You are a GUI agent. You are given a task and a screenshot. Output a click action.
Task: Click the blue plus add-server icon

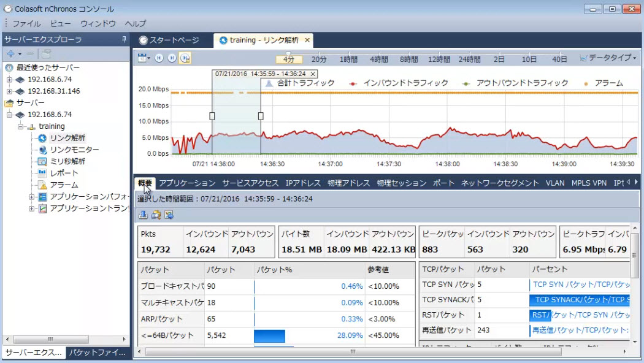[10, 54]
